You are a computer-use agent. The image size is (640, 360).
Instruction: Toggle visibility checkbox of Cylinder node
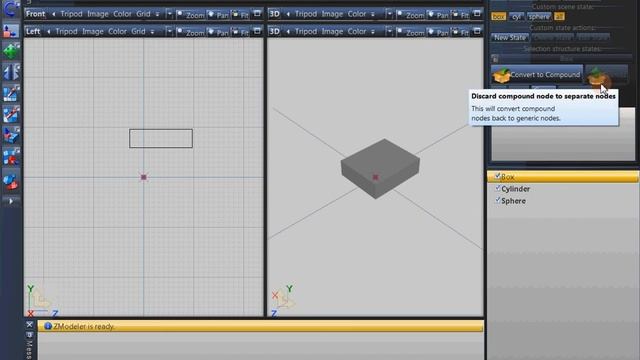coord(498,188)
